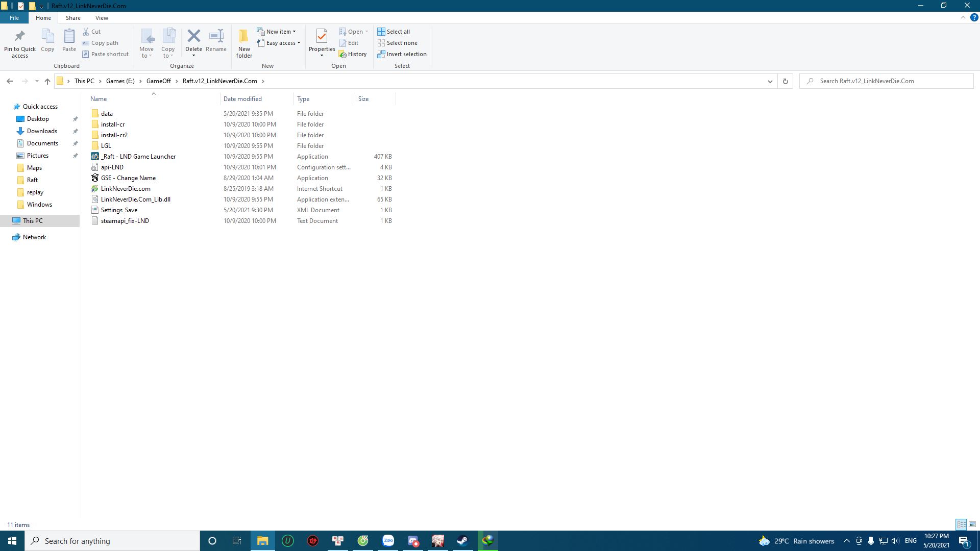Open the View ribbon tab
Viewport: 980px width, 551px height.
[x=102, y=18]
